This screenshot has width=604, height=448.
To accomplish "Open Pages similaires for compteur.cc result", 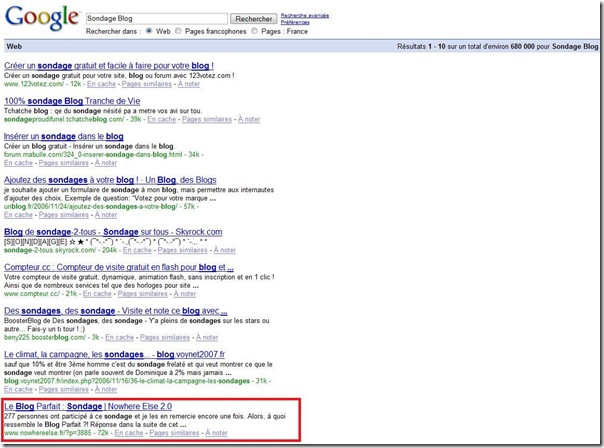I will 143,294.
